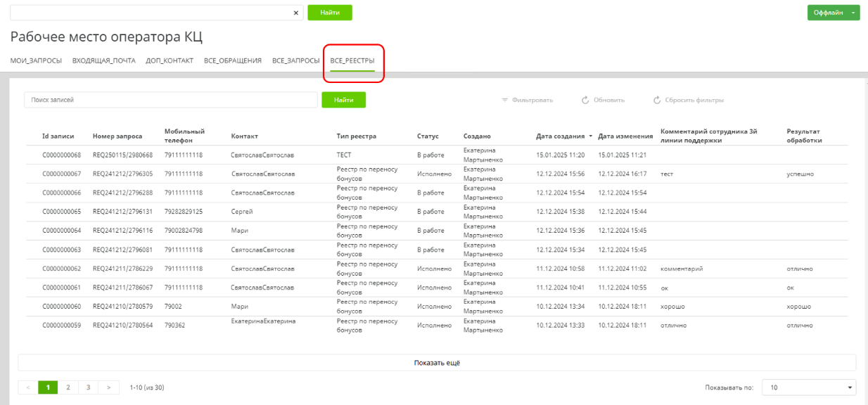This screenshot has height=405, width=868.
Task: Select the ВСЕ_ОБРАЩЕНИЯ tab
Action: point(233,61)
